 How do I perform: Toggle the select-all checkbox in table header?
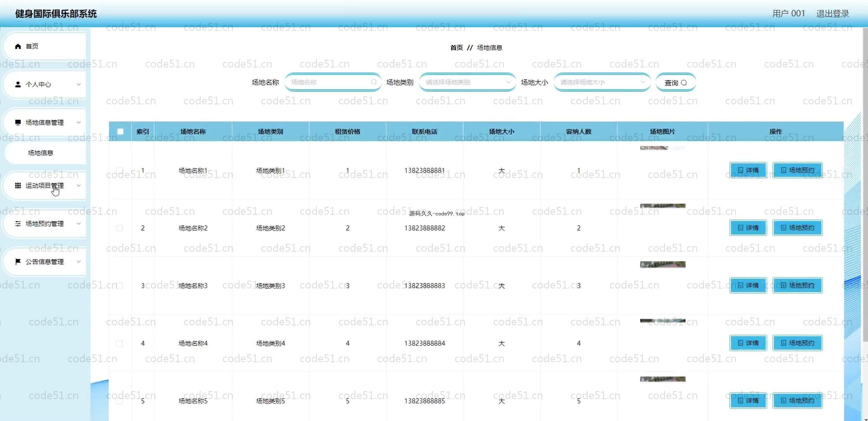pos(120,132)
